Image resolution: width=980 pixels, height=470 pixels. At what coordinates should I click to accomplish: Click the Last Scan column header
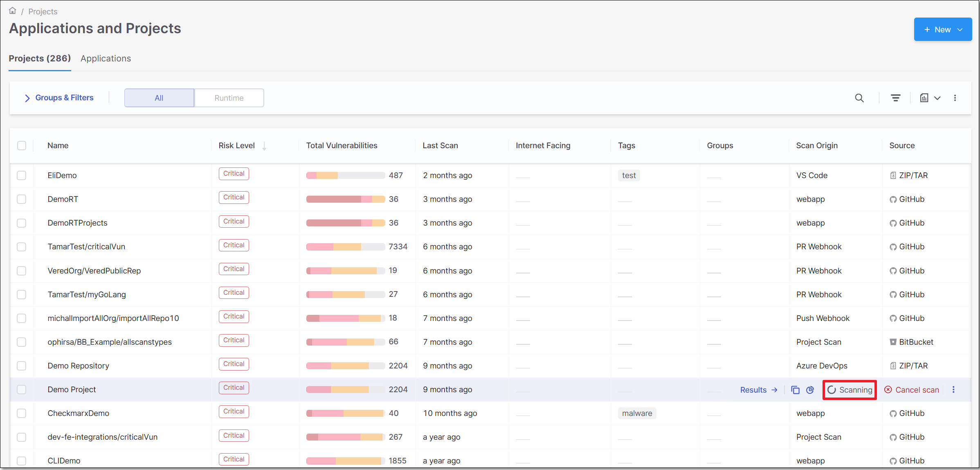click(441, 146)
